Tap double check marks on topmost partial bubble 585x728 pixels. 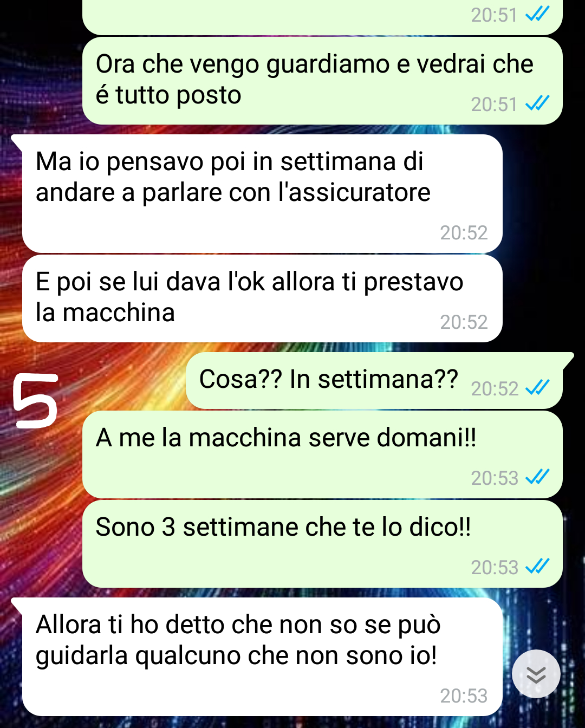point(538,14)
